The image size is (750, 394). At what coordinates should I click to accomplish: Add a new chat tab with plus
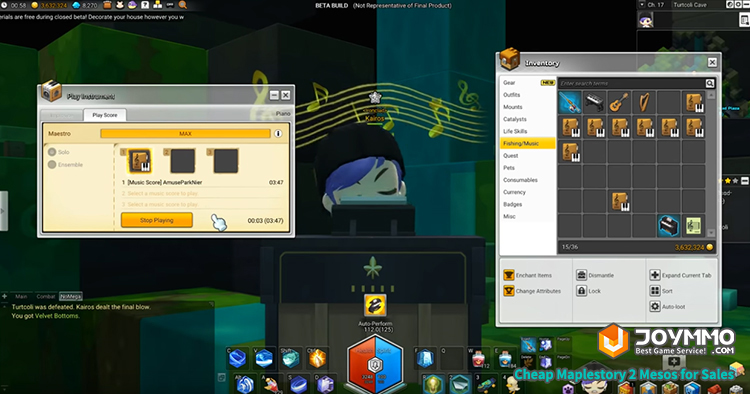pos(4,296)
